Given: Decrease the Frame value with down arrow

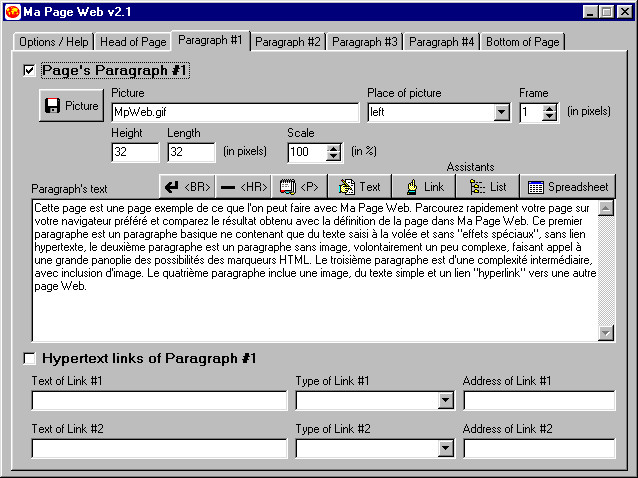Looking at the screenshot, I should click(550, 116).
